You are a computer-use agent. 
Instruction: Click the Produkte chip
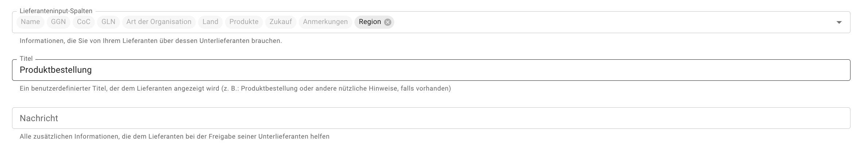244,22
